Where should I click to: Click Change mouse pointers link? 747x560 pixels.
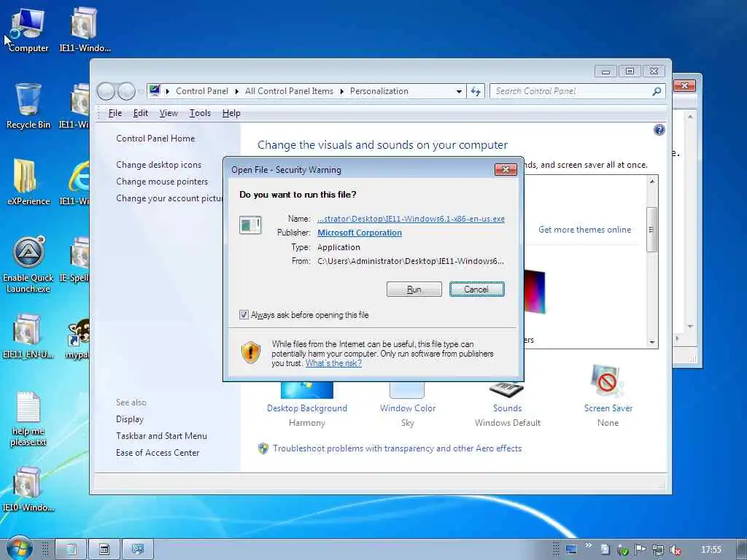162,182
